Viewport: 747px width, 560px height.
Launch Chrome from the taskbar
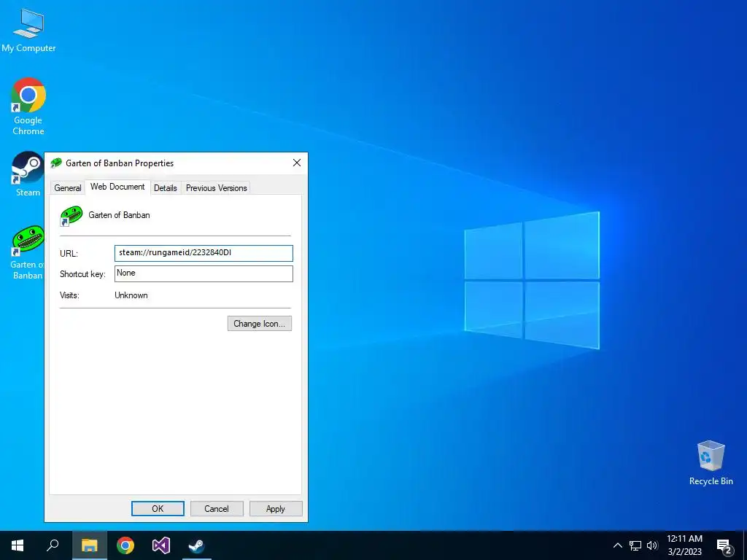pyautogui.click(x=125, y=545)
